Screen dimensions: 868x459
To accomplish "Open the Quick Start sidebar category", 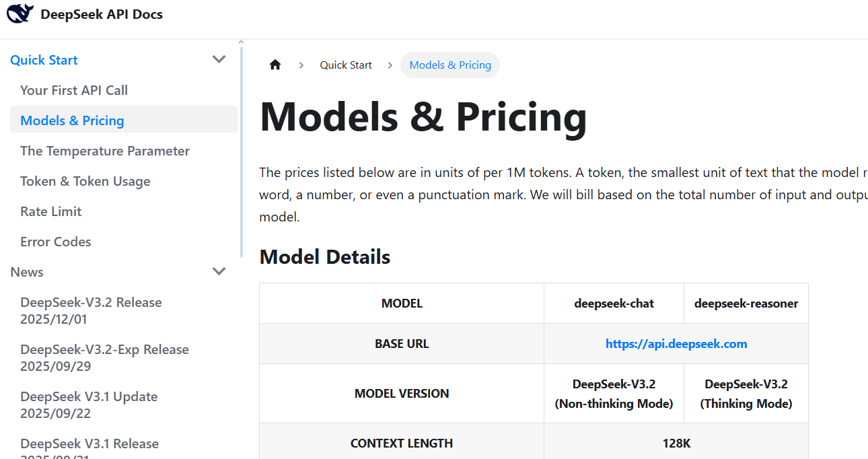I will click(x=44, y=60).
